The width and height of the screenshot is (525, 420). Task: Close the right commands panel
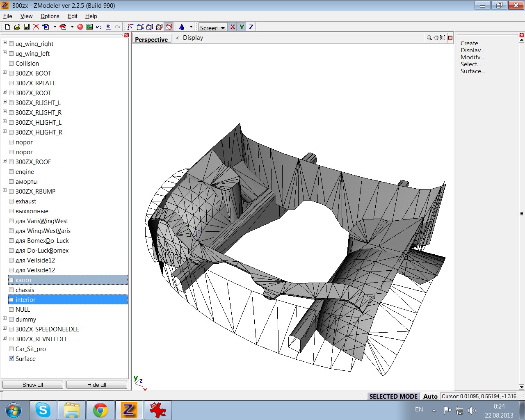tap(522, 35)
